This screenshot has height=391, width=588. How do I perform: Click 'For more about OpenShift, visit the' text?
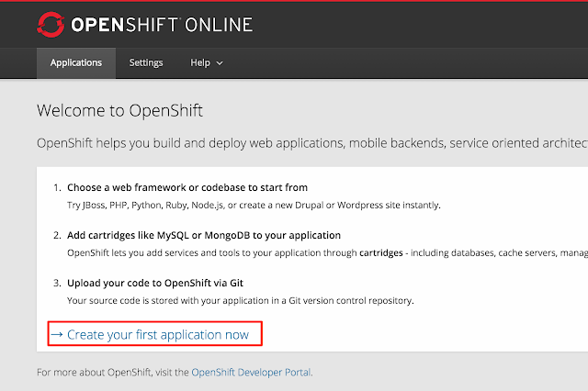113,373
